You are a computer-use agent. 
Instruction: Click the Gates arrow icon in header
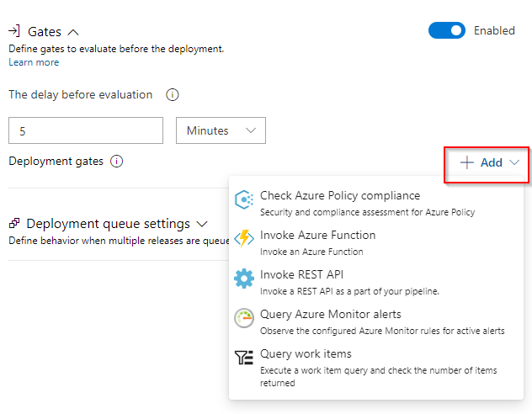click(x=14, y=31)
